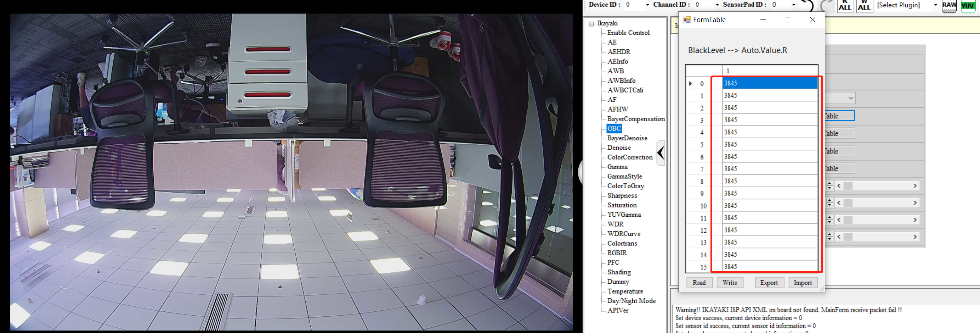Screen dimensions: 980x333
Task: Click the redo arrow icon in the toolbar
Action: click(826, 5)
